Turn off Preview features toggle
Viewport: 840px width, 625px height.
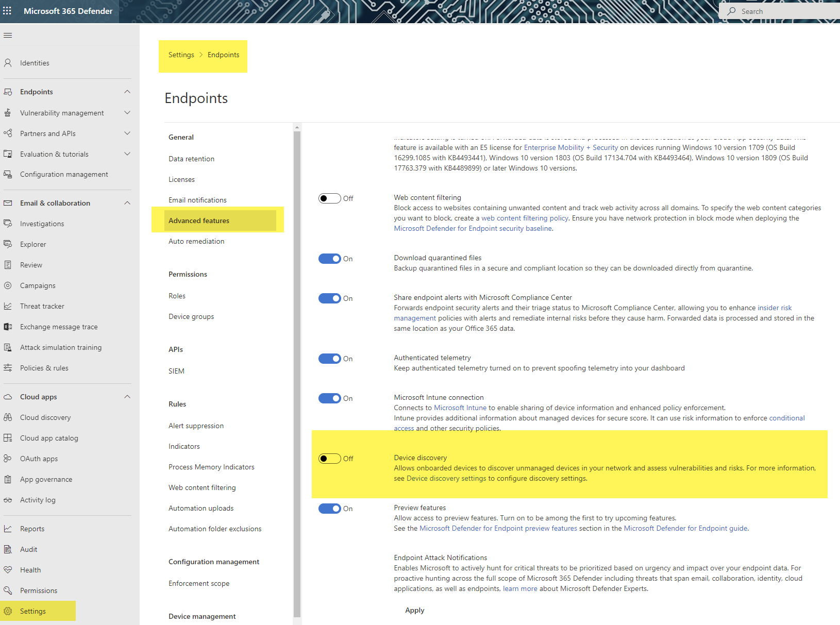(x=330, y=509)
